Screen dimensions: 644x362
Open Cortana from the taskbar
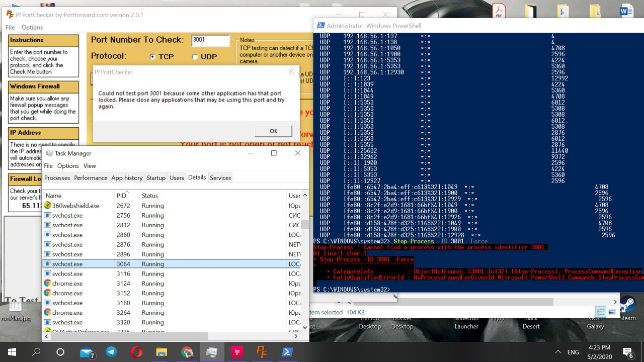[x=60, y=352]
